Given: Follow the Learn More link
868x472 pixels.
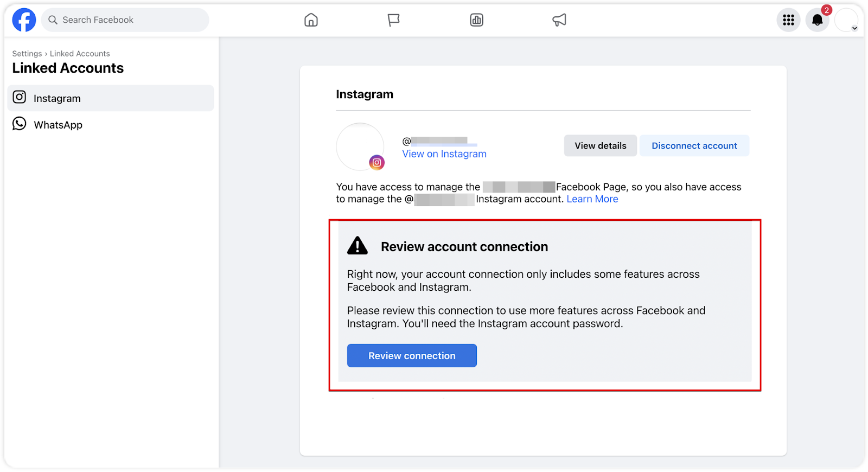Looking at the screenshot, I should click(592, 199).
